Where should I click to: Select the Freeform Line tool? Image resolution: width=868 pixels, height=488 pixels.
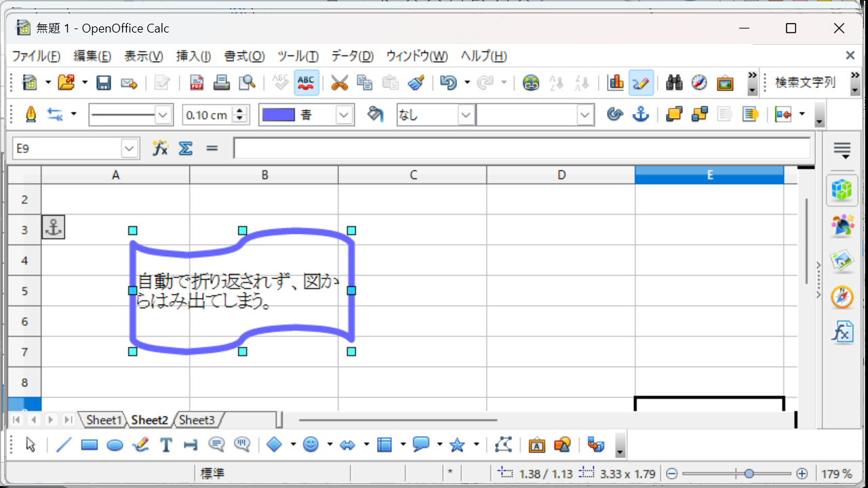(x=140, y=445)
